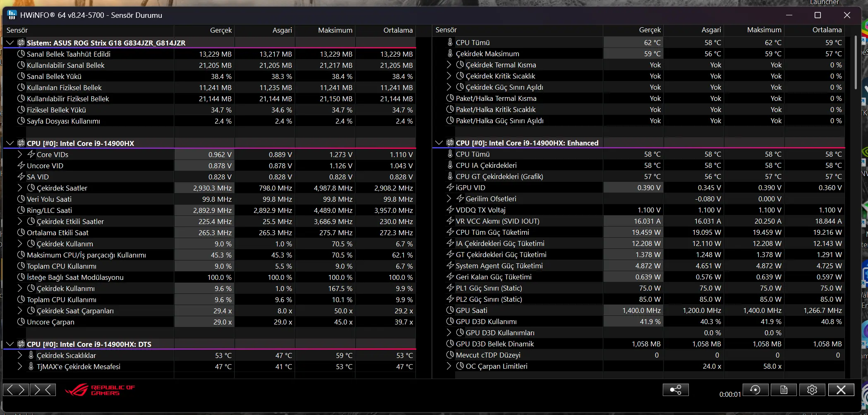Click the right pane Ortalama column header
This screenshot has height=415, width=868.
tap(815, 30)
